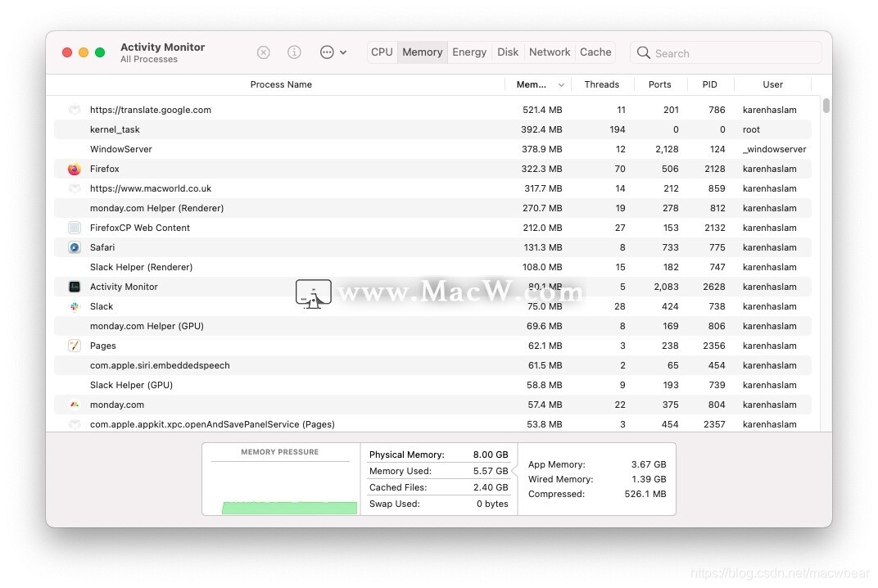Click the Memory Used 5.57 GB value
The height and width of the screenshot is (588, 878).
491,471
